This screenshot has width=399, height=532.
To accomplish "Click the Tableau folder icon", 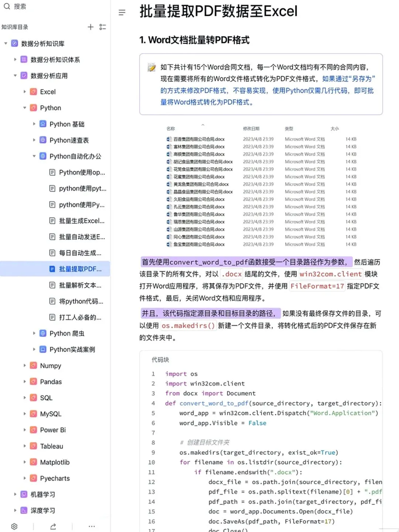I will click(x=33, y=446).
